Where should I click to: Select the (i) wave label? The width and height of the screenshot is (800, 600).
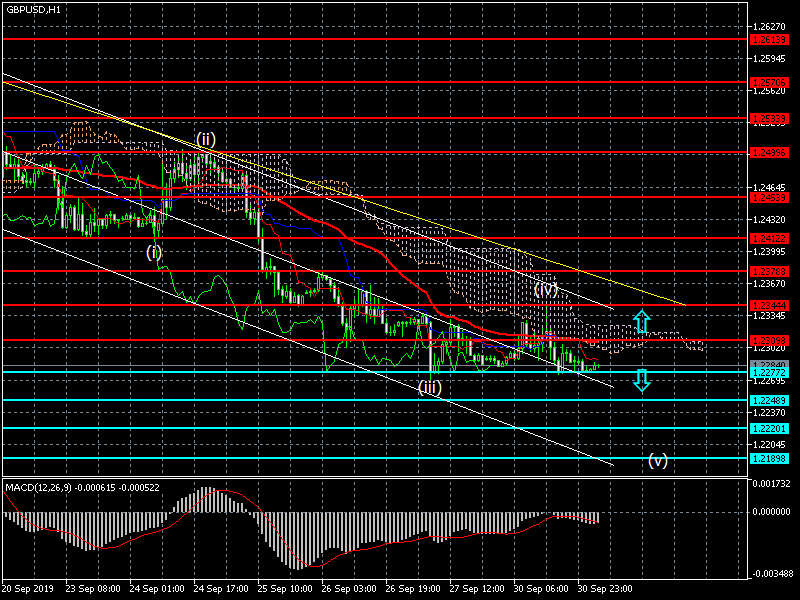coord(154,252)
